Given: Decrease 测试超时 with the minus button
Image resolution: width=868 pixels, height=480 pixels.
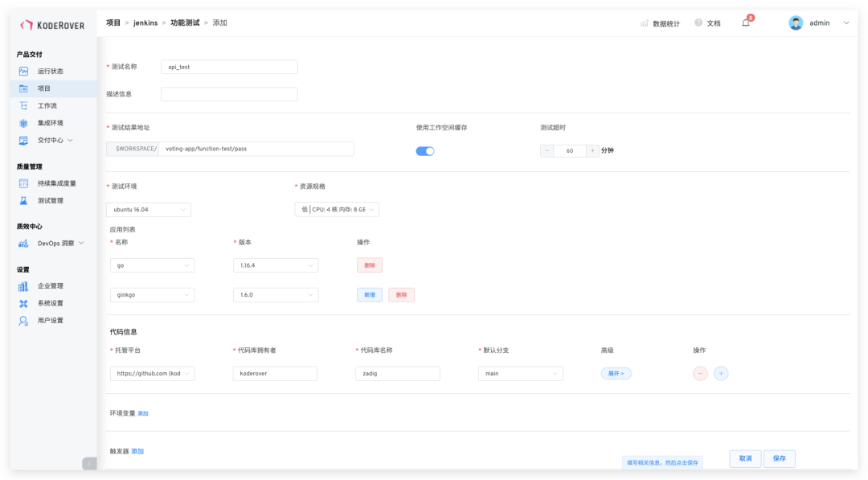Looking at the screenshot, I should click(547, 150).
